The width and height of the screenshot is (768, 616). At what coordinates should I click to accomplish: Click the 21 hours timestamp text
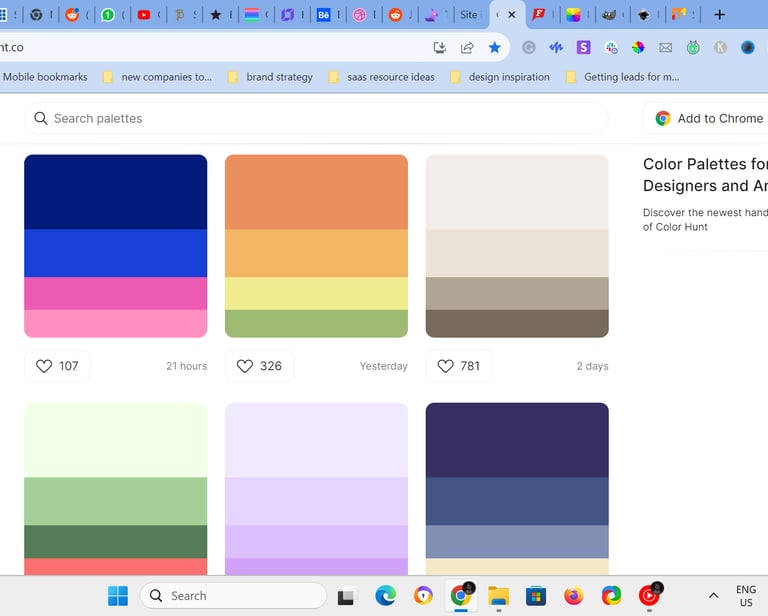pyautogui.click(x=187, y=366)
